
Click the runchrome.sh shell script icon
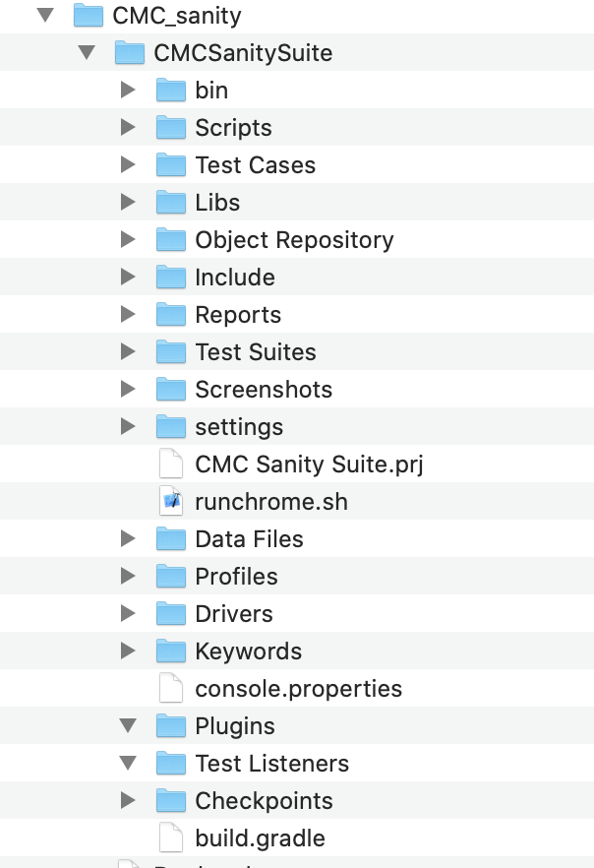tap(171, 502)
